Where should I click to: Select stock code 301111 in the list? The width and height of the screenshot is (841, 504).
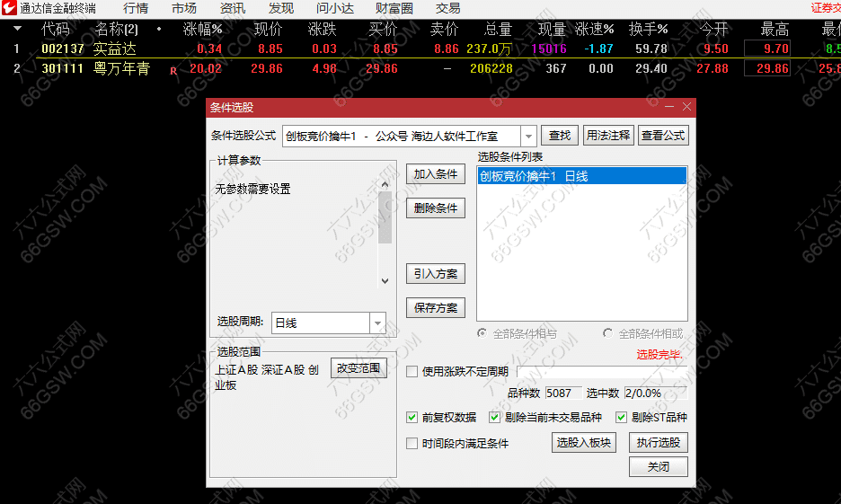point(63,68)
